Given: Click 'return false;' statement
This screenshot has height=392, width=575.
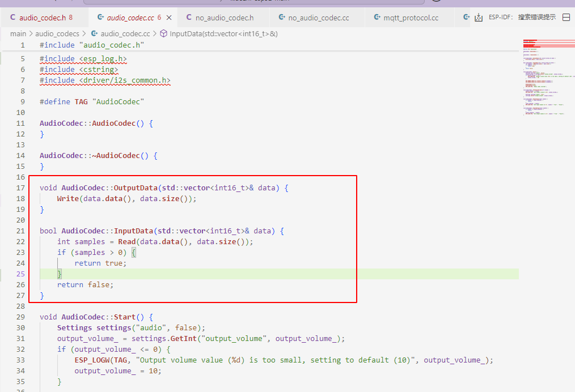Looking at the screenshot, I should pyautogui.click(x=86, y=285).
